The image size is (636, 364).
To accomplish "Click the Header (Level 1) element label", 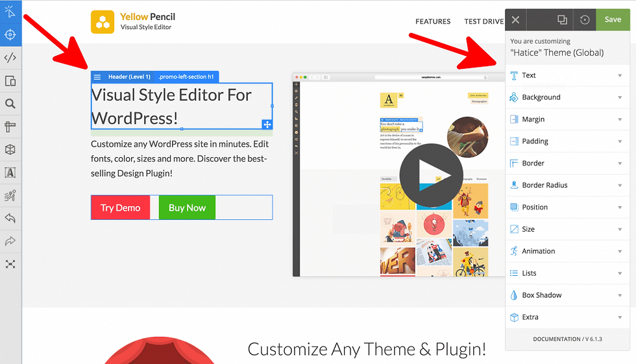I will pos(129,77).
